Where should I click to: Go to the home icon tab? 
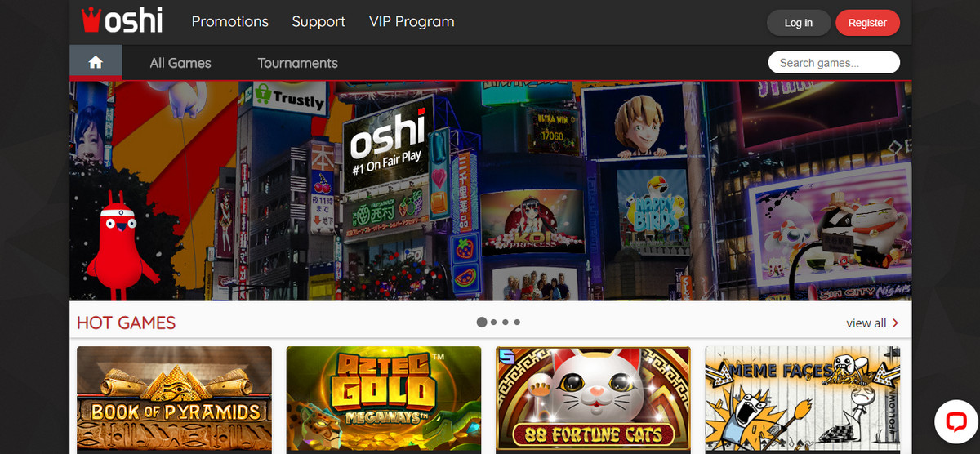(x=96, y=62)
